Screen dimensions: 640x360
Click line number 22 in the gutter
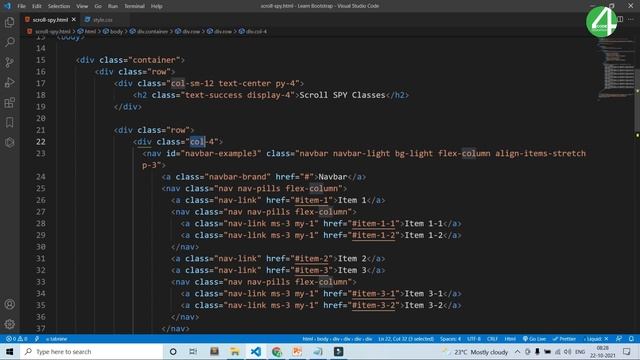pyautogui.click(x=41, y=142)
